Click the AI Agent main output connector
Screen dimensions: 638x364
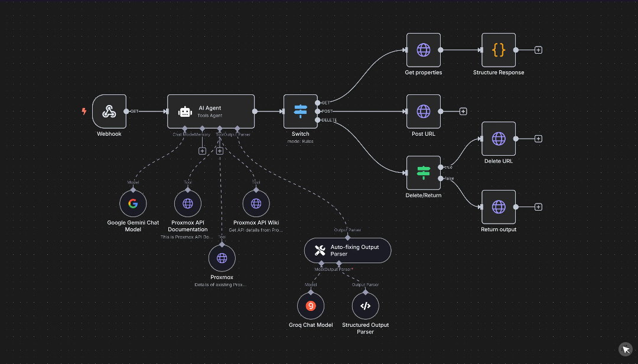click(255, 112)
